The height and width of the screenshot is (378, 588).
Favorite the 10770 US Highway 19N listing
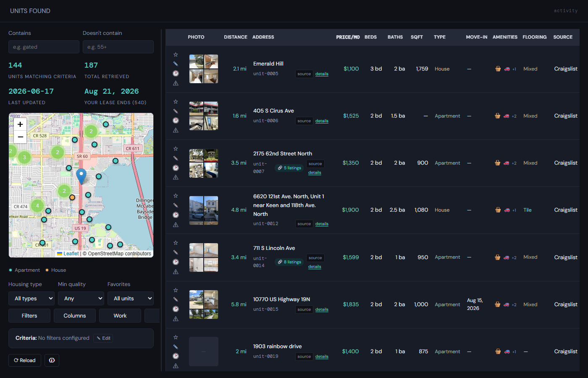click(x=176, y=290)
